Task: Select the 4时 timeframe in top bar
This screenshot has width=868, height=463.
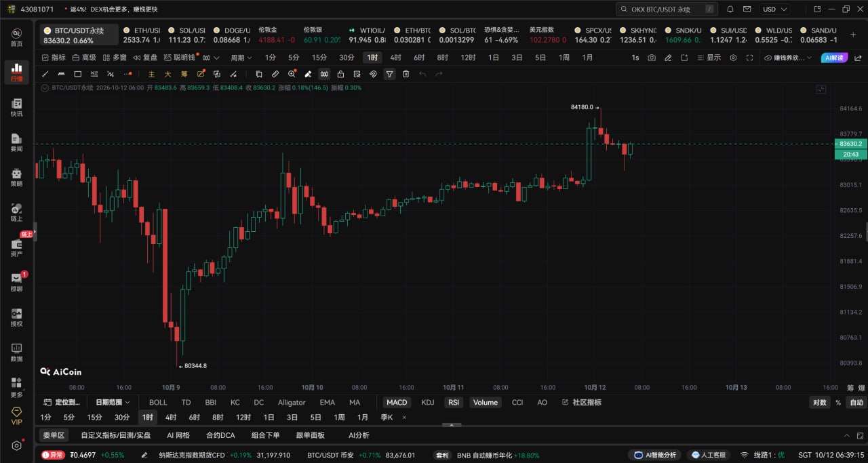Action: coord(395,58)
